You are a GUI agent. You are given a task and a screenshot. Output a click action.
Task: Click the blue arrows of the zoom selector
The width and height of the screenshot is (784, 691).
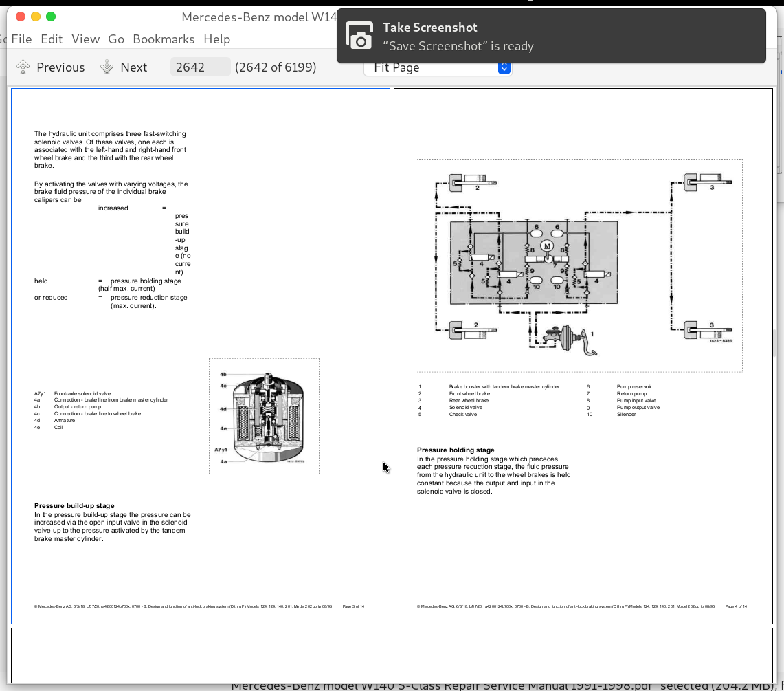point(504,67)
